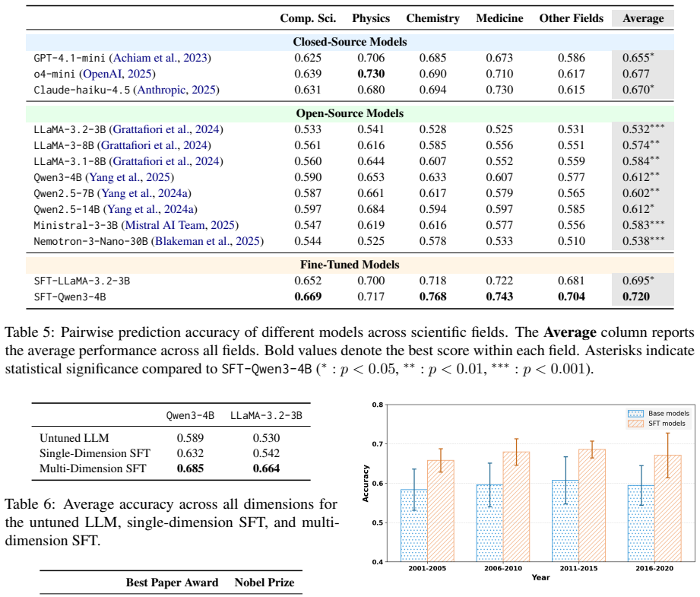Viewport: 700px width, 597px height.
Task: Click the Chemistry column header
Action: tap(432, 18)
